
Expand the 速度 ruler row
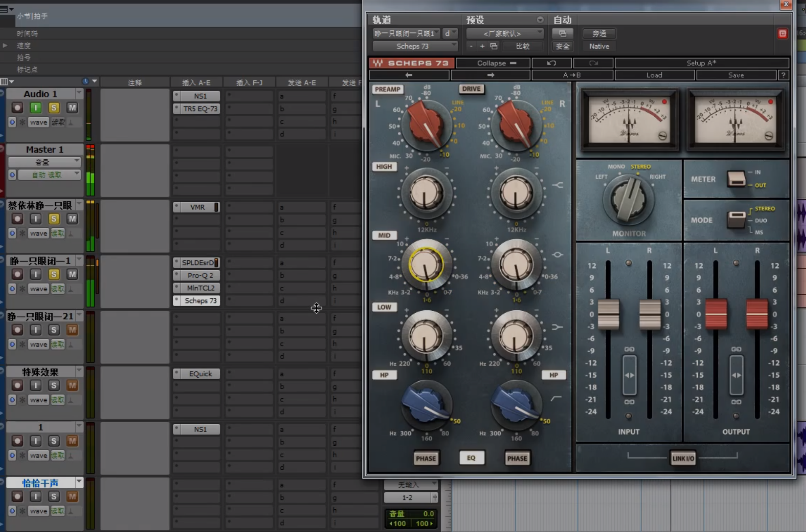5,45
